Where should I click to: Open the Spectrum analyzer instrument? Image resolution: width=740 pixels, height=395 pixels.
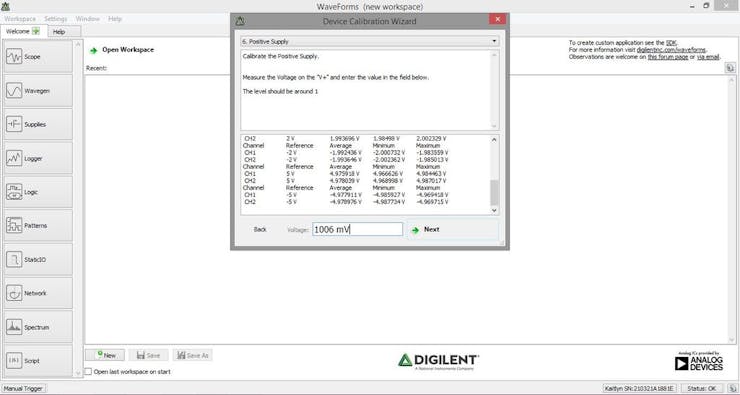(38, 327)
